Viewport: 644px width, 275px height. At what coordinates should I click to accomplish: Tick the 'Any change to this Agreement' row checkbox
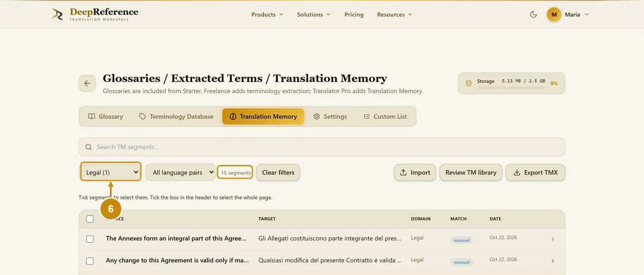pyautogui.click(x=90, y=261)
